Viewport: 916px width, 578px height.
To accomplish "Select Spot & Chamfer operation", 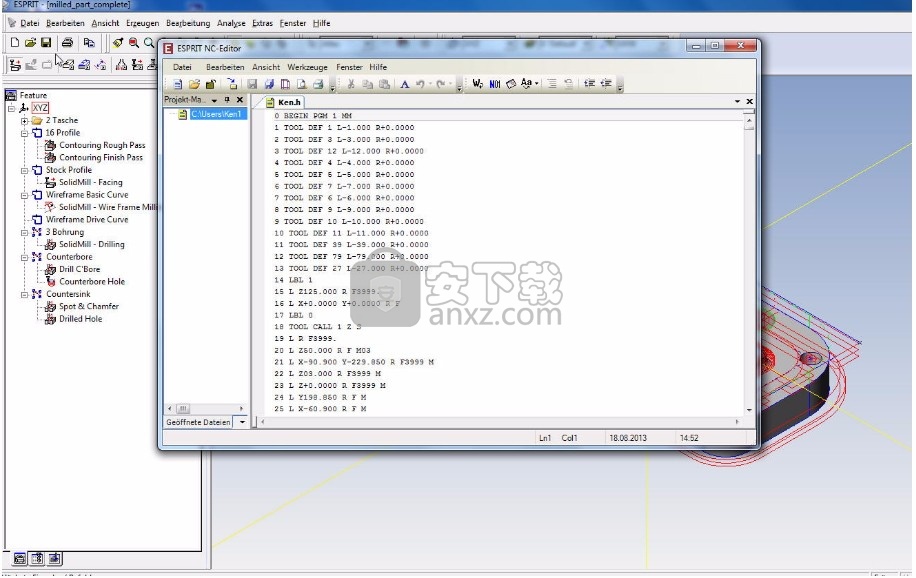I will pyautogui.click(x=89, y=307).
